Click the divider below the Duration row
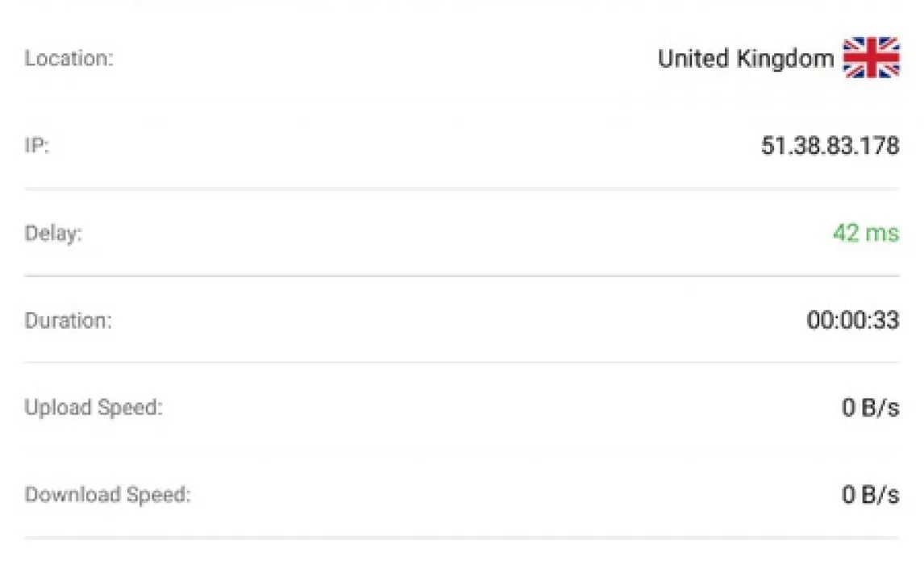The width and height of the screenshot is (924, 577). point(461,363)
